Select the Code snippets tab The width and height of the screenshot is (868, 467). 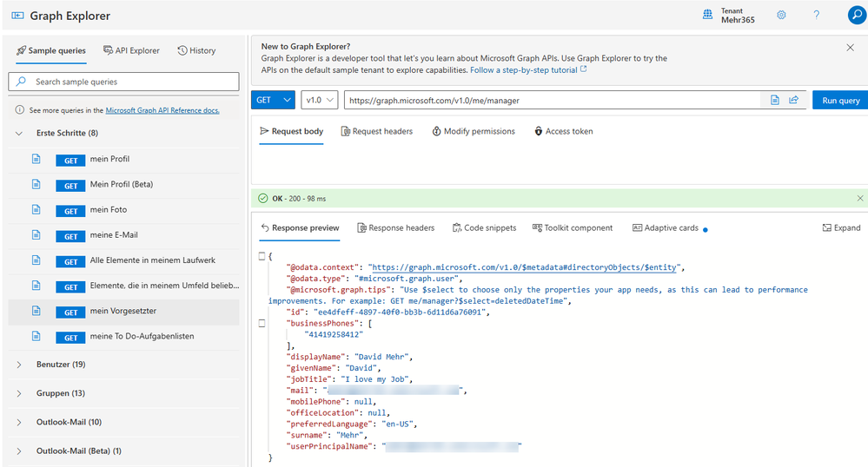click(484, 227)
